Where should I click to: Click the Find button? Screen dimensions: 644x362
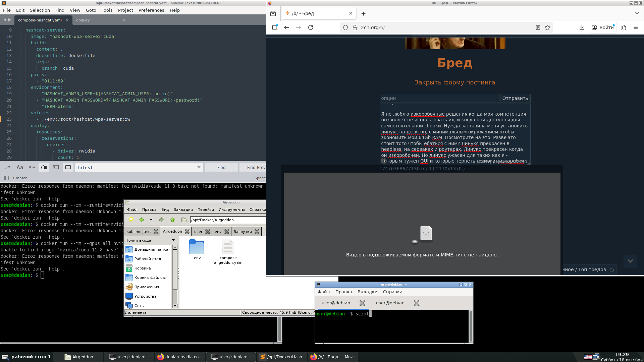point(221,168)
